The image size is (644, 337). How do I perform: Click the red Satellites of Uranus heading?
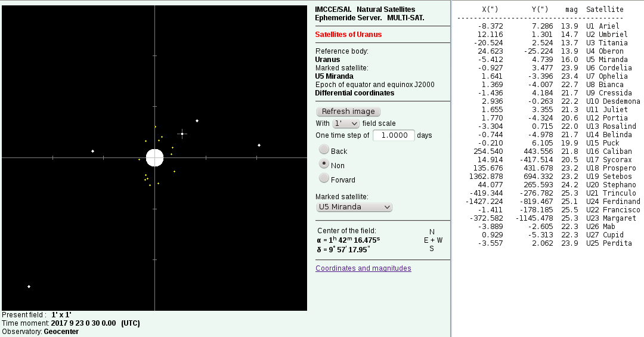coord(348,35)
